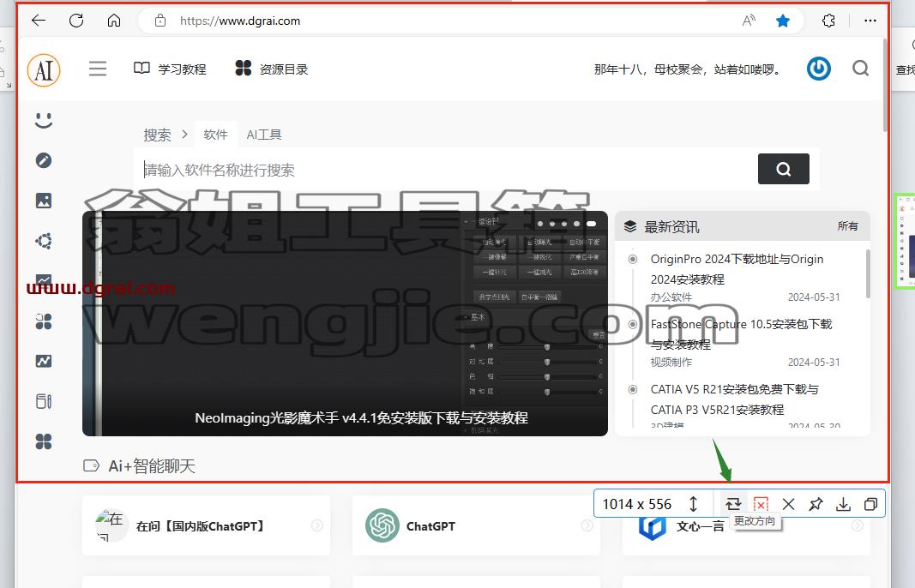Open the OriginPro 2024下载地址 news article
The height and width of the screenshot is (588, 915).
click(737, 269)
